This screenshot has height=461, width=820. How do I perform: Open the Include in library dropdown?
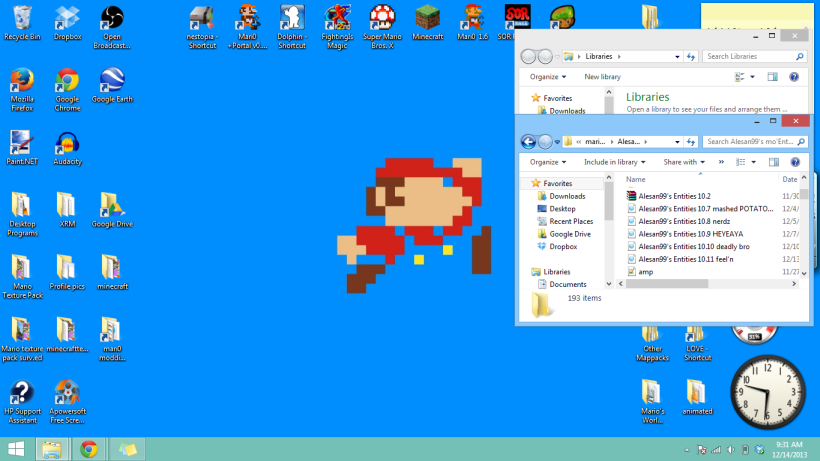point(614,162)
